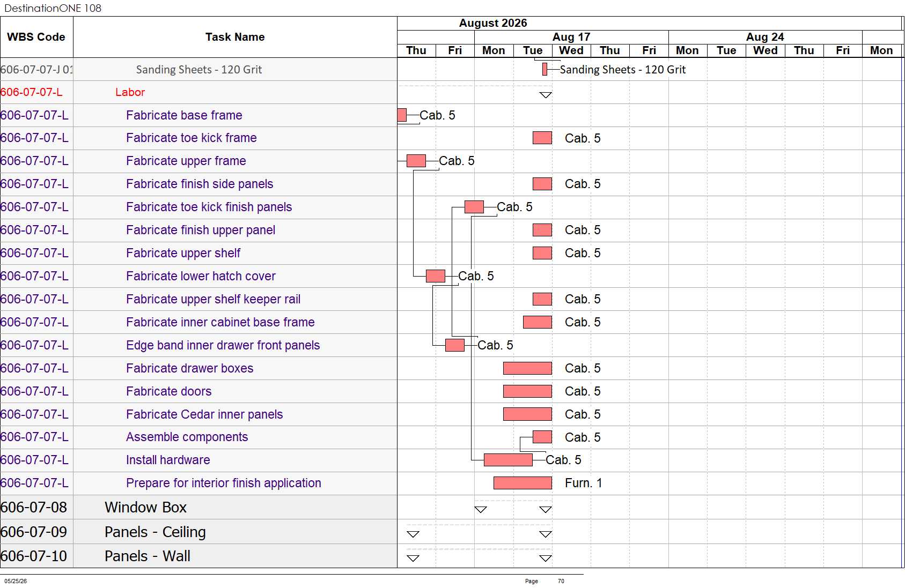Click the Fabricate doors task name

tap(169, 391)
